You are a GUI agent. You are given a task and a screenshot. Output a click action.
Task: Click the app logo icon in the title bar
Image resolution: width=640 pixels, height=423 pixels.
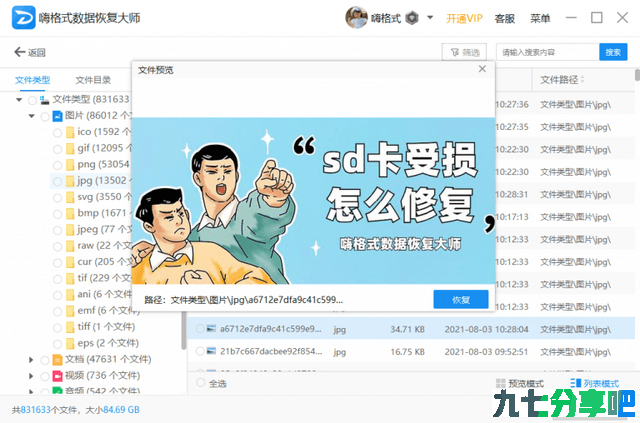pos(23,18)
